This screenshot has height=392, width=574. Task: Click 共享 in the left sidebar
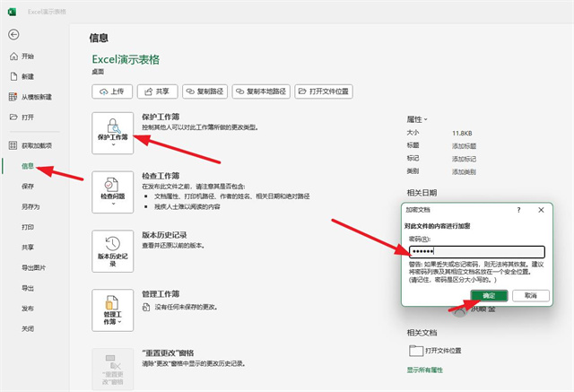[x=28, y=248]
